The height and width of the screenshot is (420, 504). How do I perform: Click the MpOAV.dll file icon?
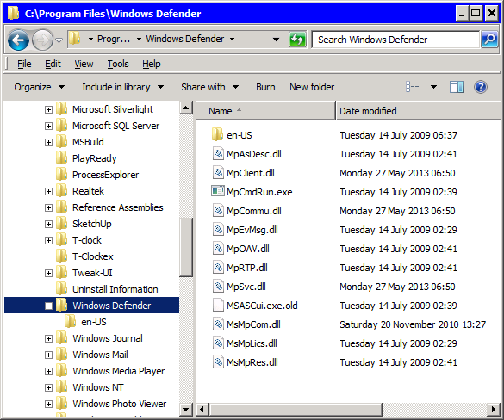coord(218,249)
